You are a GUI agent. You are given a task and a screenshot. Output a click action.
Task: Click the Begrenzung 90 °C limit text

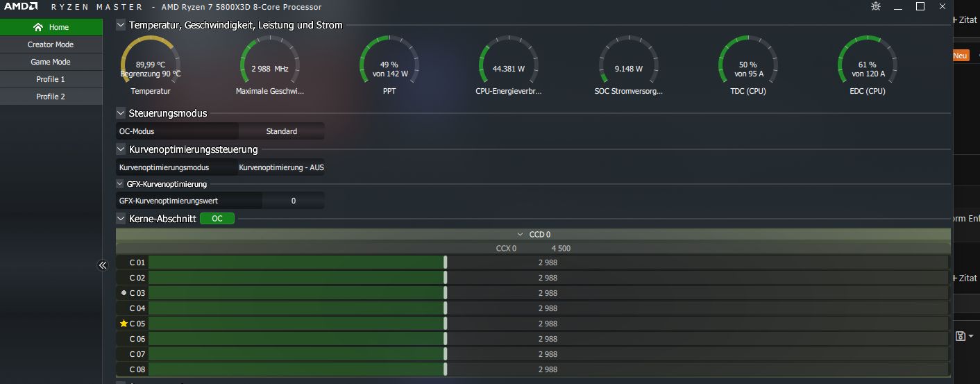pyautogui.click(x=151, y=74)
